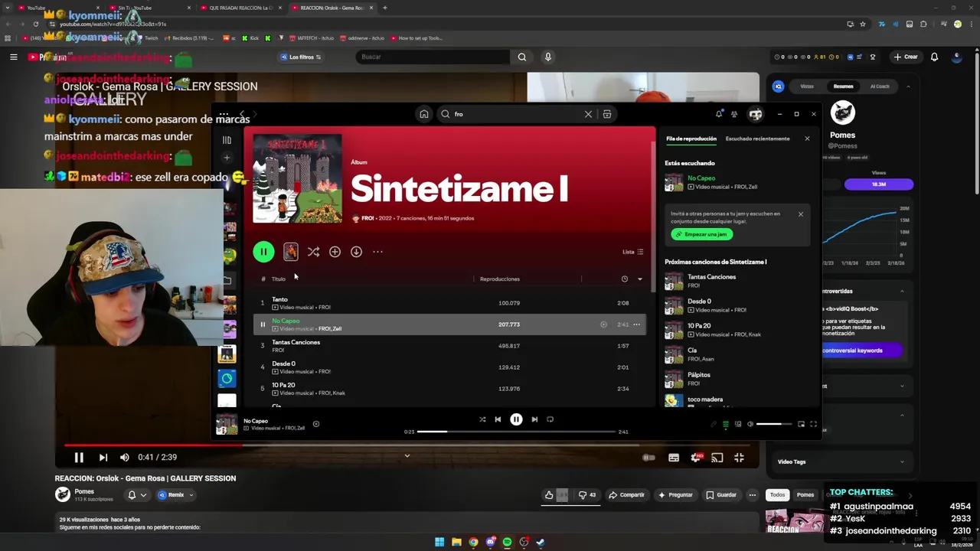Mute the YouTube video volume
This screenshot has width=980, height=551.
click(125, 458)
